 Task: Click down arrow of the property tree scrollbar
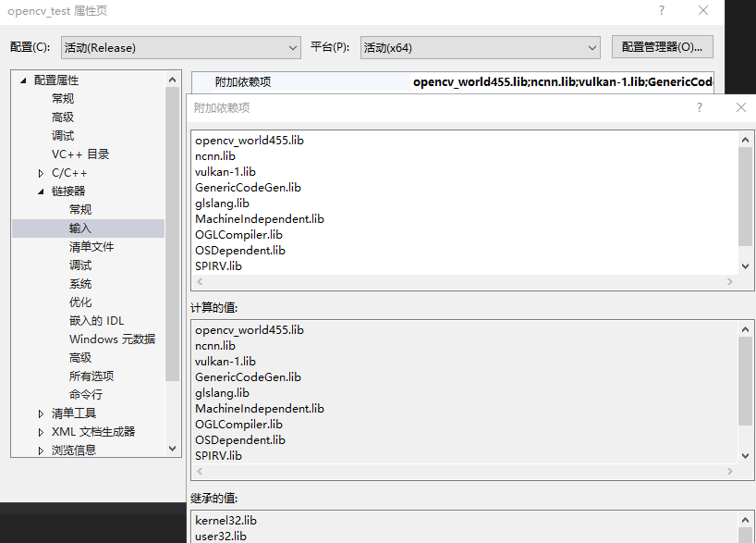coord(173,449)
